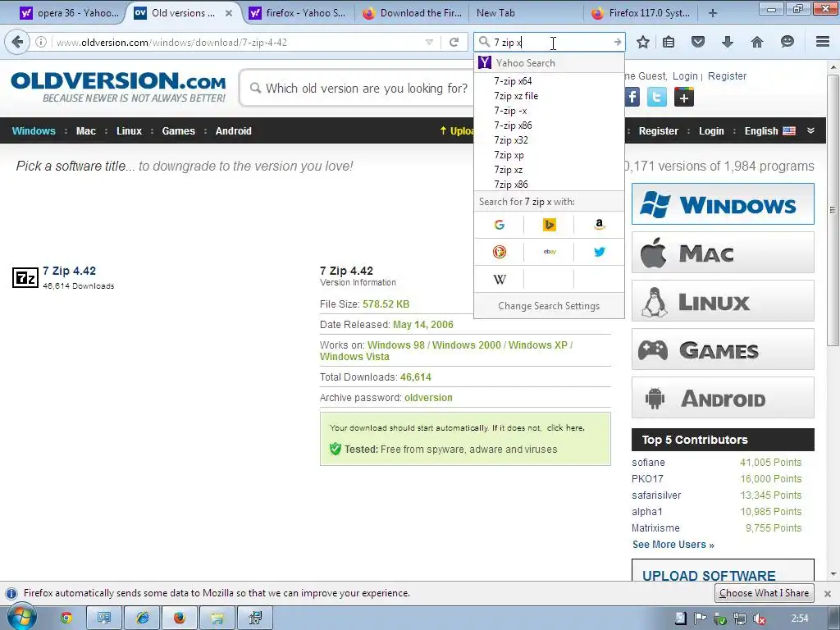Click the Linux platform banner button
This screenshot has width=840, height=630.
pyautogui.click(x=723, y=301)
